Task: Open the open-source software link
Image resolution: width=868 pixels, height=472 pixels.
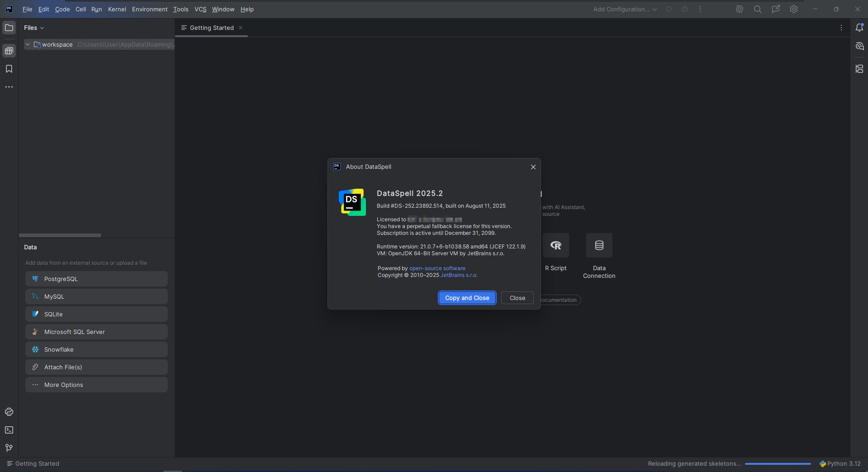Action: point(437,268)
